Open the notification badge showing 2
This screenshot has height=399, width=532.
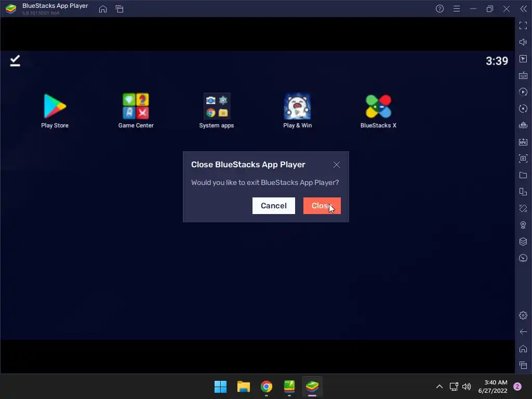point(517,387)
